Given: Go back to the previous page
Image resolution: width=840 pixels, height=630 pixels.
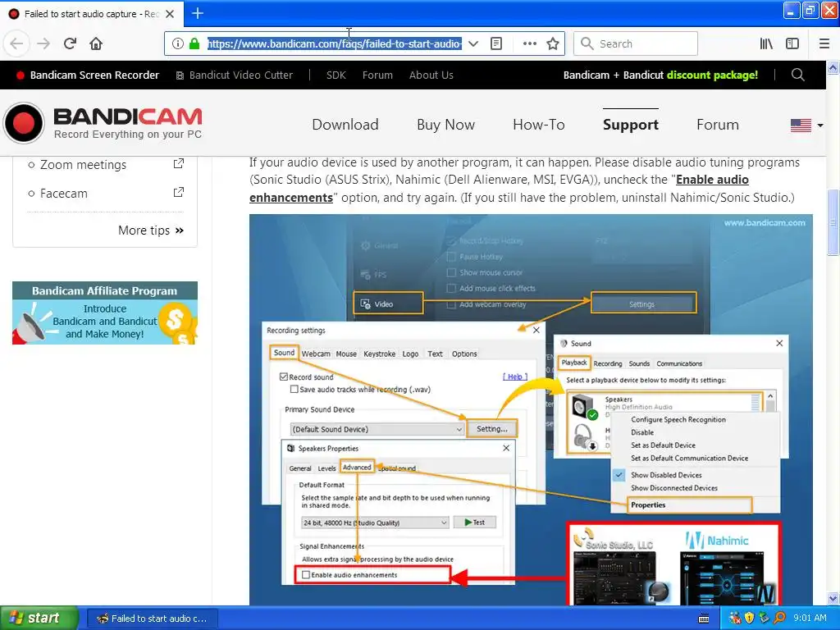Looking at the screenshot, I should point(17,44).
